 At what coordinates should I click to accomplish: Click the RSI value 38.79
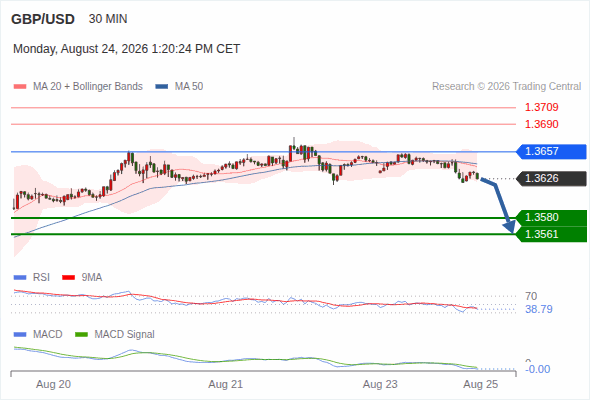click(x=539, y=309)
